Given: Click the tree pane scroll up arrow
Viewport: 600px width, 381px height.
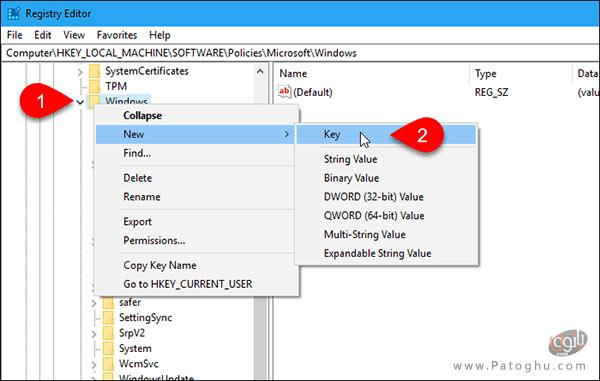Looking at the screenshot, I should click(260, 71).
